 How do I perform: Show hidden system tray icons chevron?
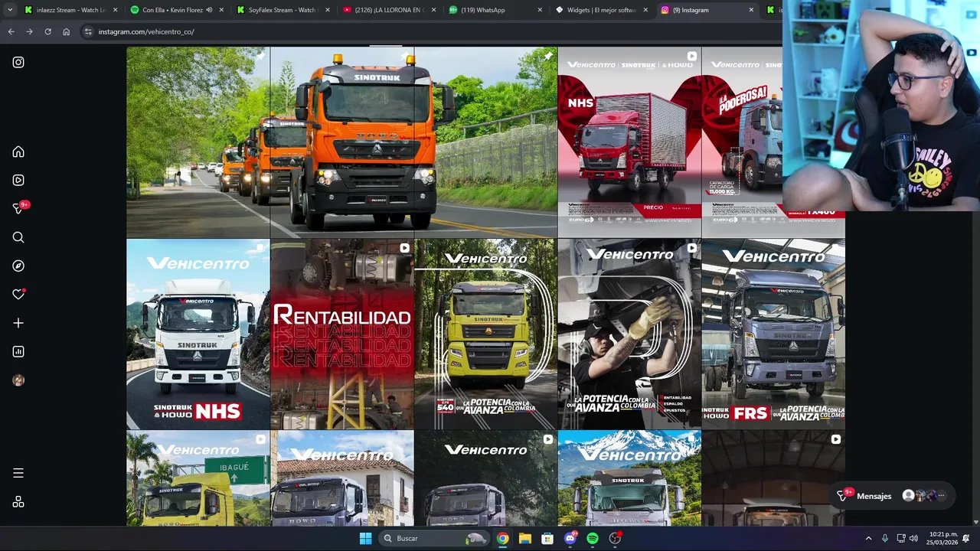(868, 538)
